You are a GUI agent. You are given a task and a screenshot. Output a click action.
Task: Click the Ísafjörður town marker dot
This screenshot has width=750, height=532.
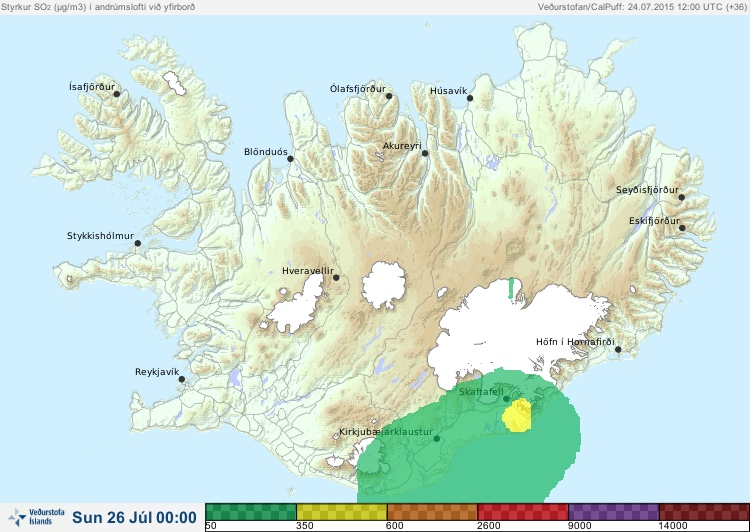coord(116,94)
